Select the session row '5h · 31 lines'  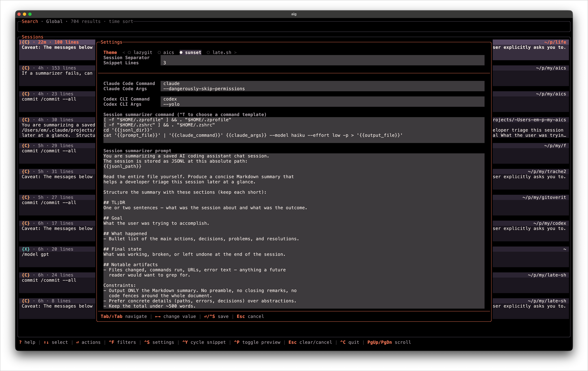pos(57,179)
